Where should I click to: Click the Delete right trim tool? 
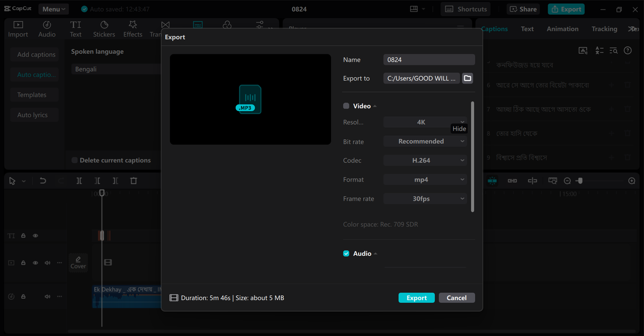[x=115, y=181]
